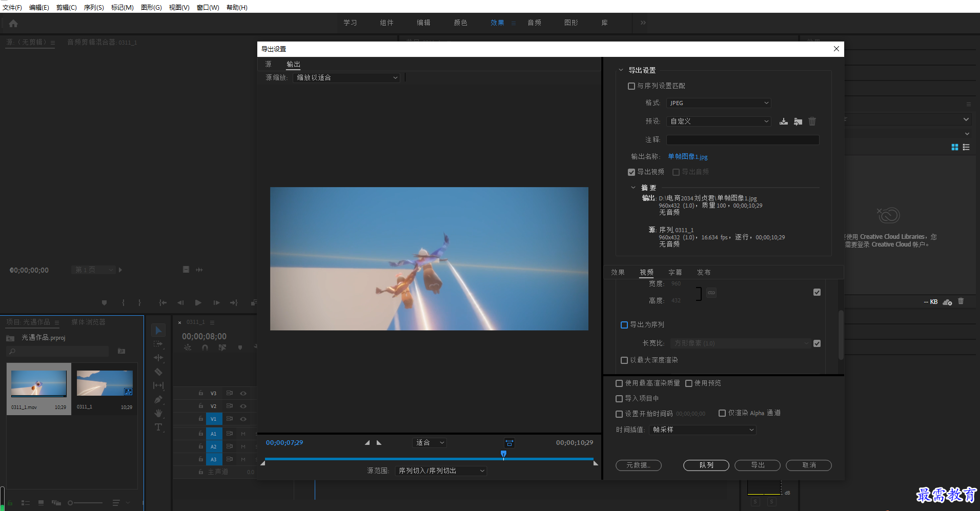Enable Export As Sequence checkbox
980x511 pixels.
coord(624,325)
